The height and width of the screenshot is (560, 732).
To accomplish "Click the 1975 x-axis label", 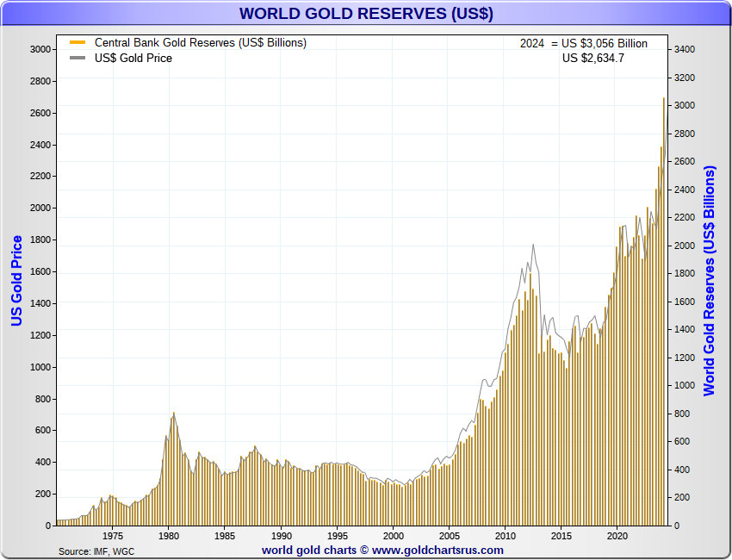I will 113,536.
